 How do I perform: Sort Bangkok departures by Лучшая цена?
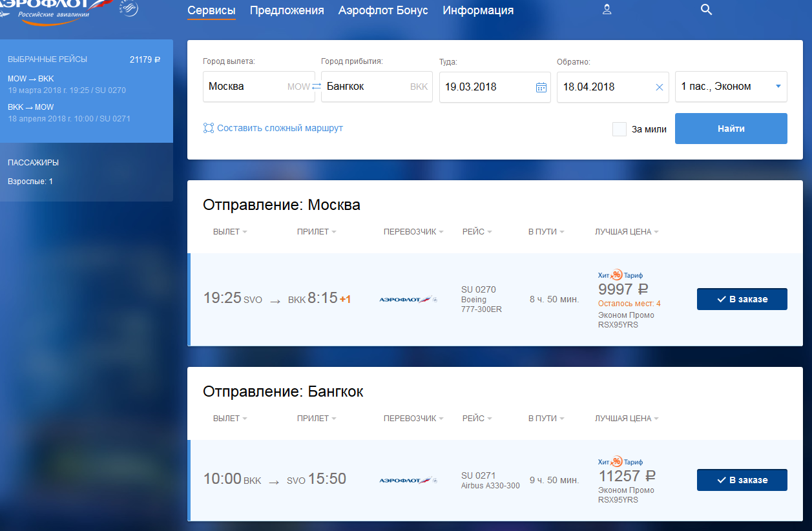627,419
